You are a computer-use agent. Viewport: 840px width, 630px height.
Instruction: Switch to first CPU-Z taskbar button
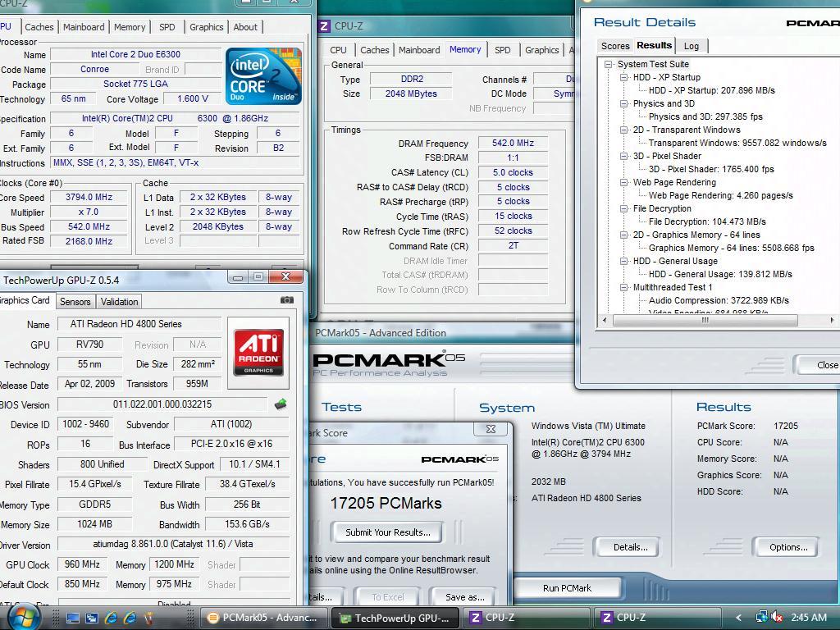[x=525, y=618]
